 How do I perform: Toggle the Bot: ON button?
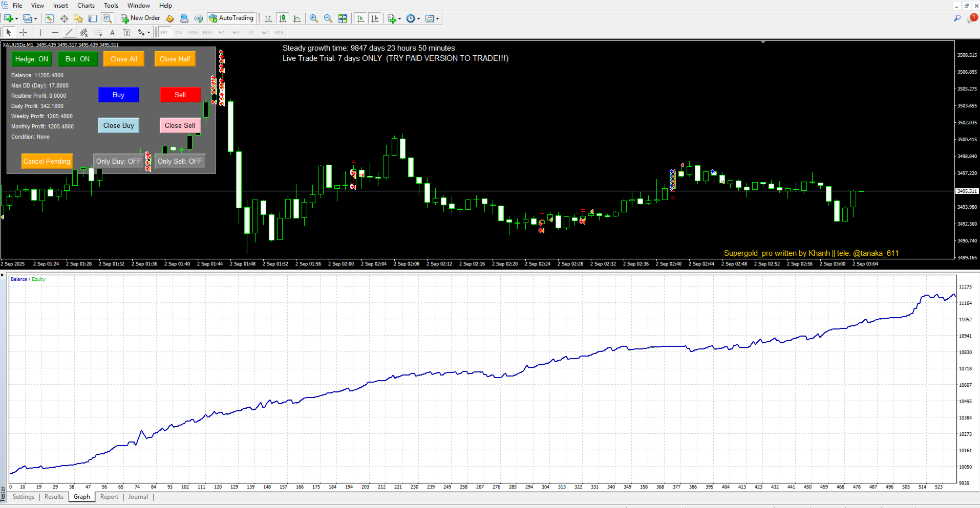pyautogui.click(x=78, y=59)
